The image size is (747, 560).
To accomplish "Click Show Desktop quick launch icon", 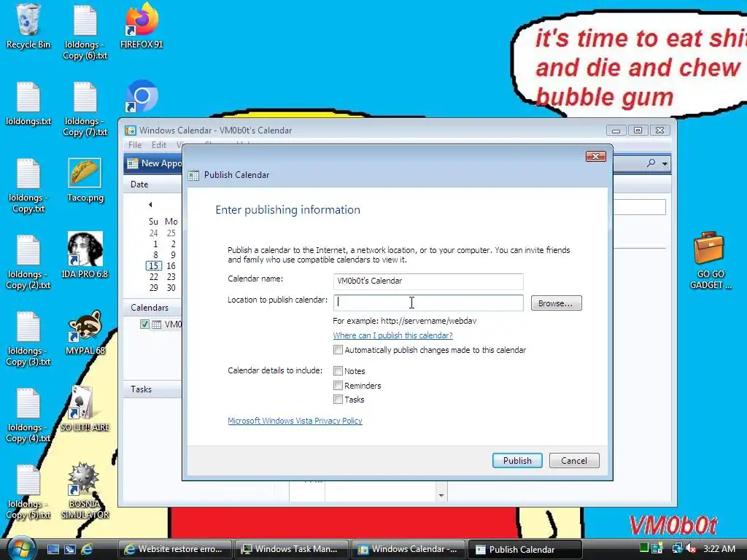I will (x=53, y=549).
